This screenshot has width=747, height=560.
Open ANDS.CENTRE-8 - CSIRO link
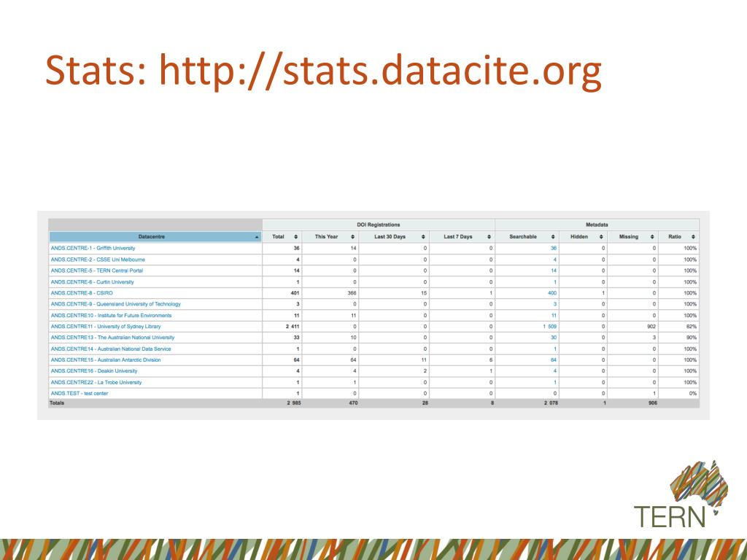click(82, 293)
